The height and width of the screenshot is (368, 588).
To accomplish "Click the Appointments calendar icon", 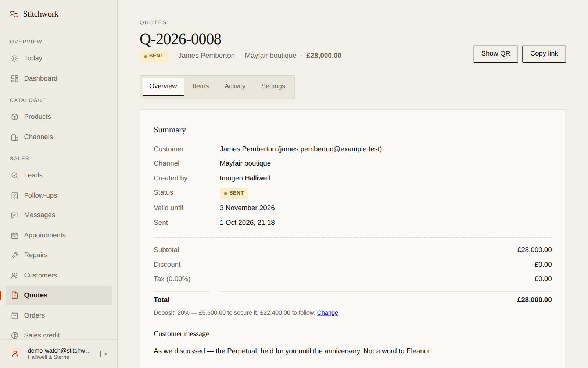I will click(x=15, y=236).
